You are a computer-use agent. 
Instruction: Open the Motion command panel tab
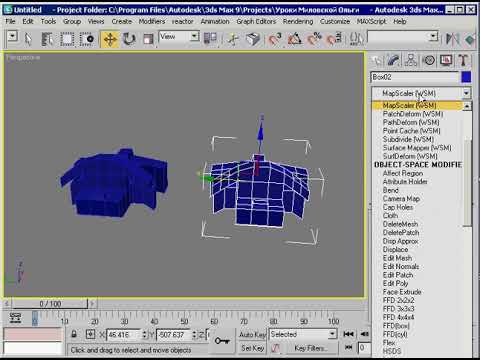pyautogui.click(x=429, y=60)
